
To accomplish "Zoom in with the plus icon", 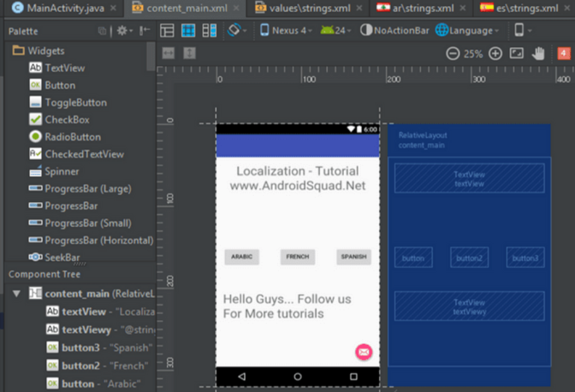I will point(495,54).
